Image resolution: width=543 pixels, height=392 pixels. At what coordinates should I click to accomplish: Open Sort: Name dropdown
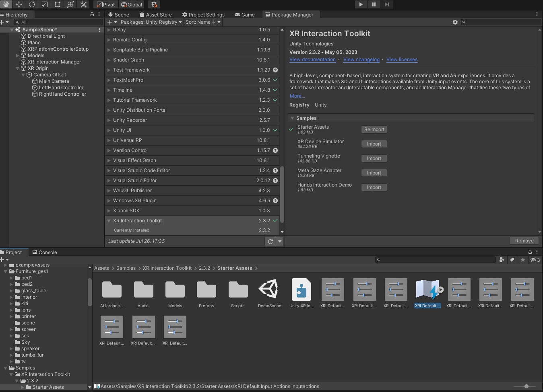point(203,22)
